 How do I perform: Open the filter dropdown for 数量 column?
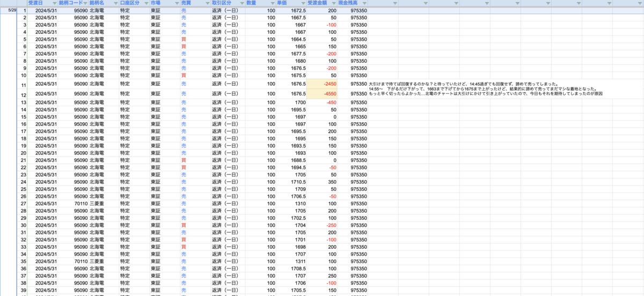272,3
